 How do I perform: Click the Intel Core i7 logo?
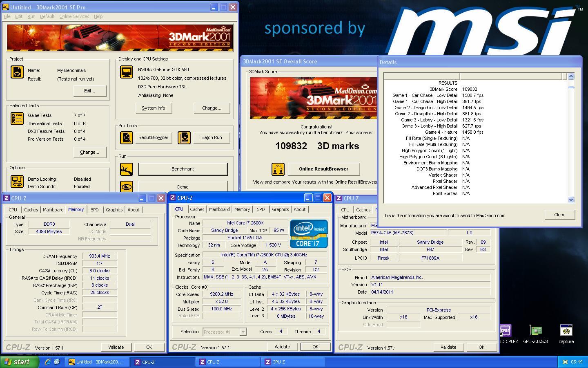pos(309,233)
